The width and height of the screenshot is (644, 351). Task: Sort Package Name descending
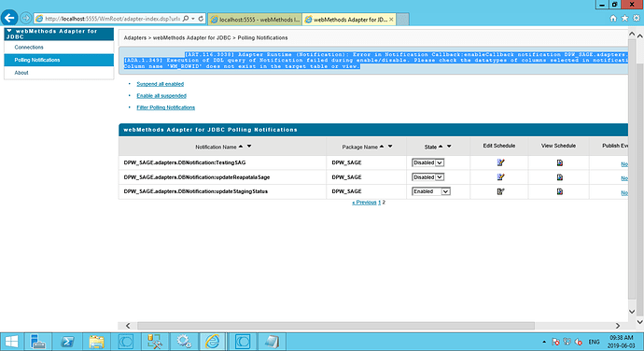390,147
